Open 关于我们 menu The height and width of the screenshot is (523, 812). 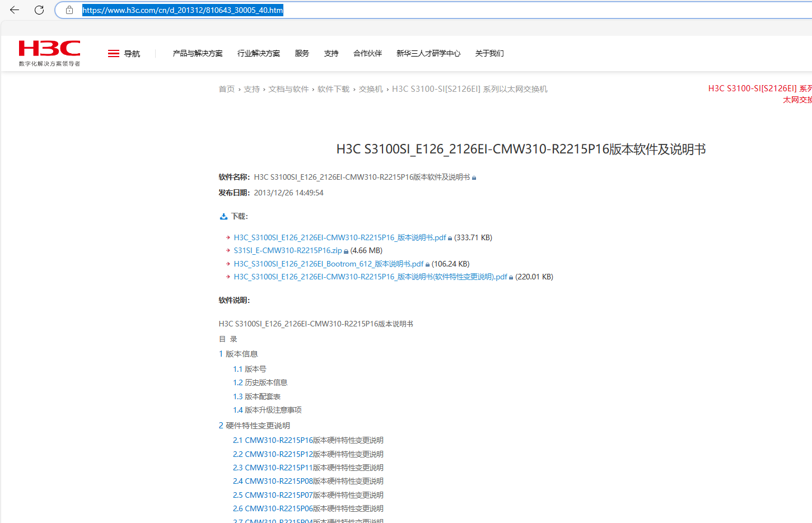coord(489,54)
